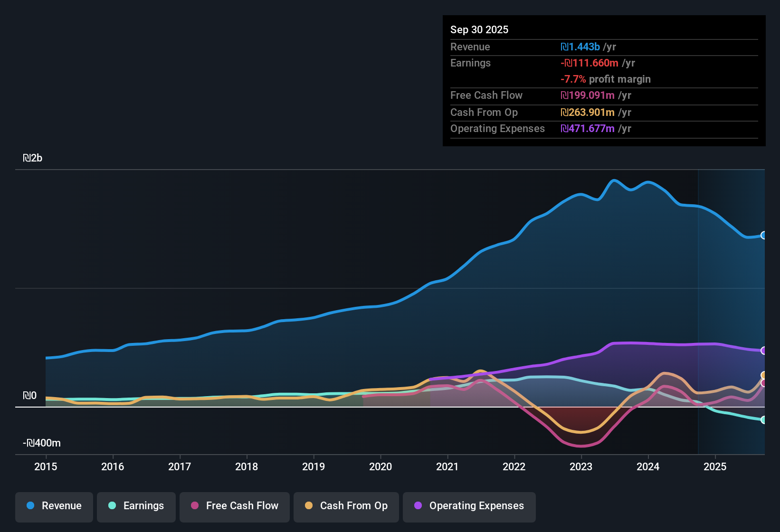Click the Sep 30 2025 tooltip header
Viewport: 780px width, 532px height.
click(x=479, y=29)
